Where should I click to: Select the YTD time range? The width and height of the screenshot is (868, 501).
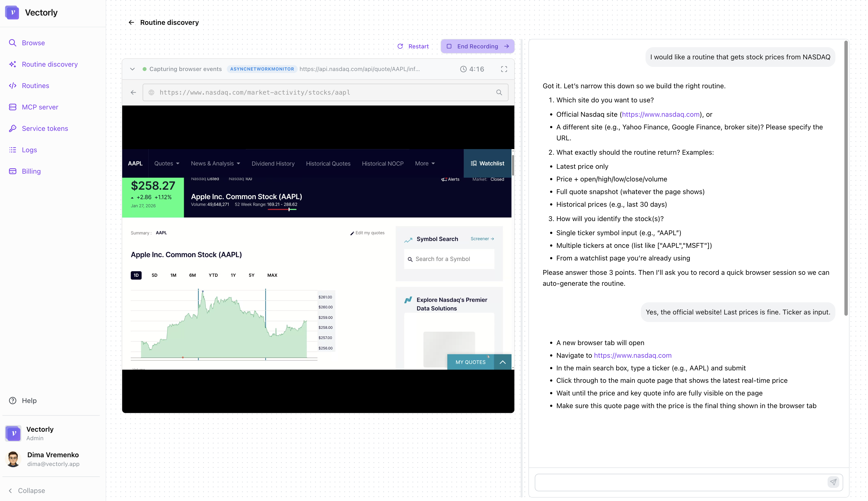pyautogui.click(x=213, y=275)
